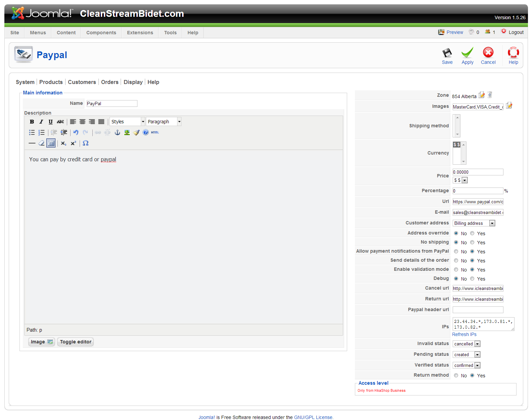Open the Extensions menu
This screenshot has height=420, width=532.
(x=140, y=33)
